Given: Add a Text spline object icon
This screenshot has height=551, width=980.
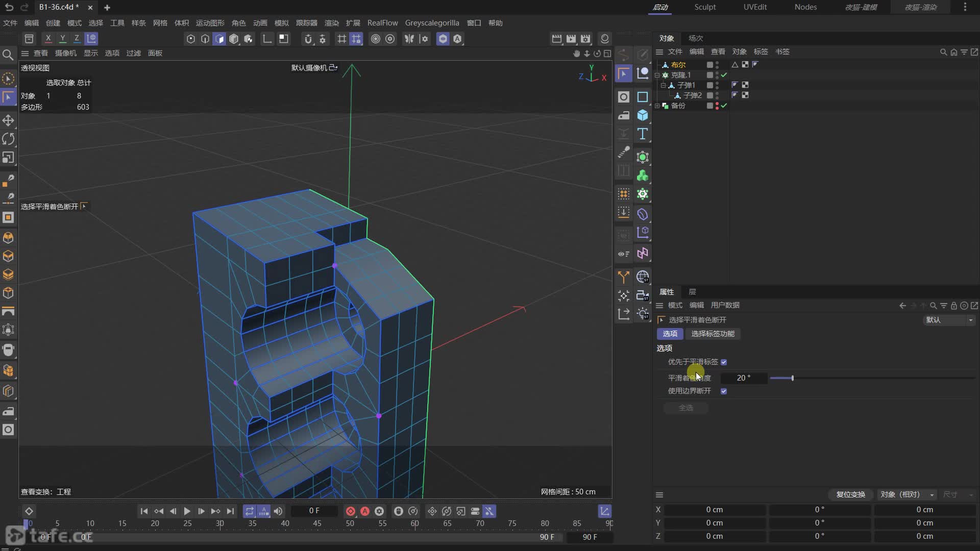Looking at the screenshot, I should click(643, 134).
